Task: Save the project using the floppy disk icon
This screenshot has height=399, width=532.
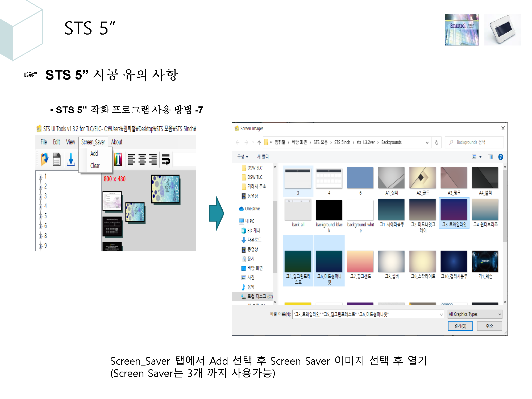Action: coord(56,159)
